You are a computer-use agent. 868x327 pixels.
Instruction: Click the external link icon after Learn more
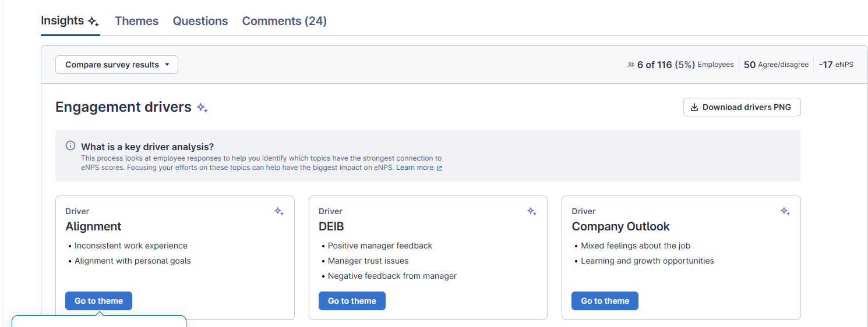point(439,168)
